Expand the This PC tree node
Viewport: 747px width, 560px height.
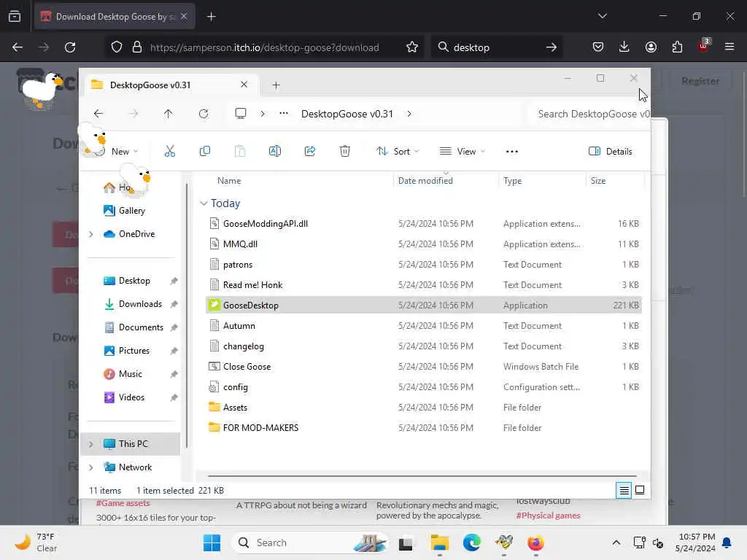point(90,444)
